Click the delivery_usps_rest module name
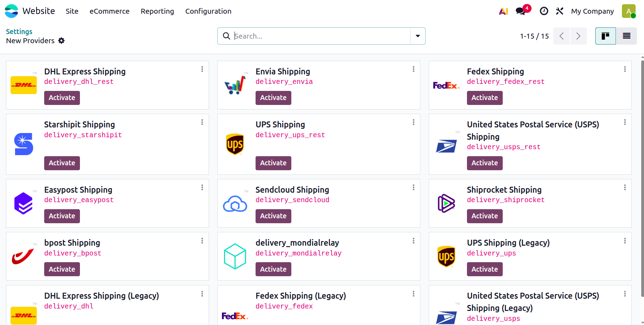Screen dimensions: 644x325 [504, 147]
